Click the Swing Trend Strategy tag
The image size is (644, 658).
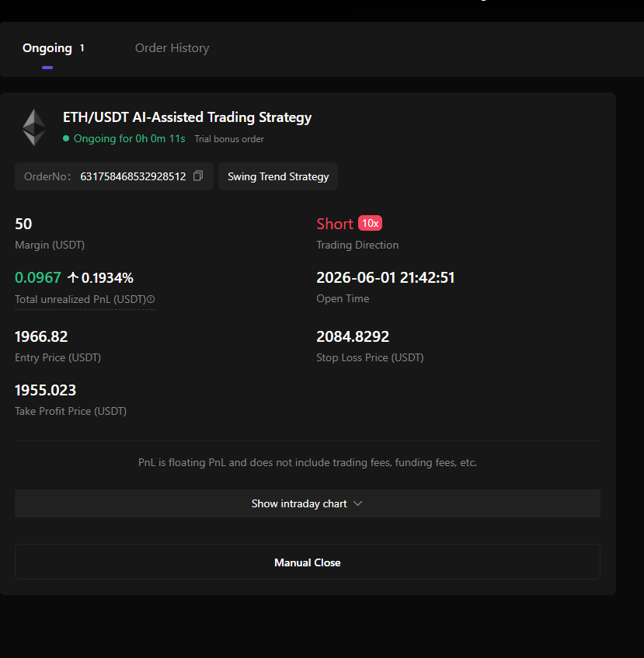click(x=278, y=176)
